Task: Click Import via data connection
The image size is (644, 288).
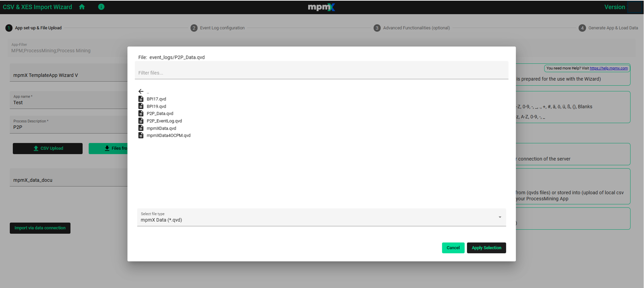Action: 40,228
